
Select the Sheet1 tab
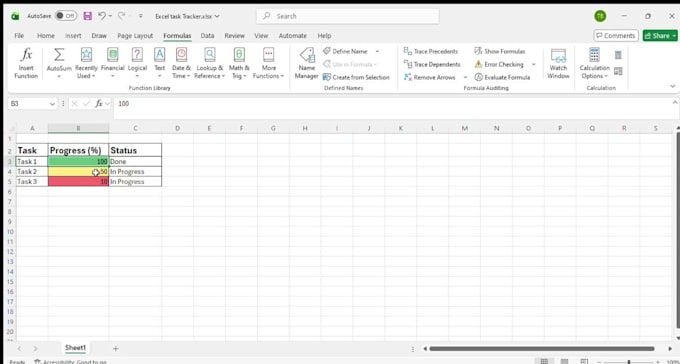(x=75, y=348)
